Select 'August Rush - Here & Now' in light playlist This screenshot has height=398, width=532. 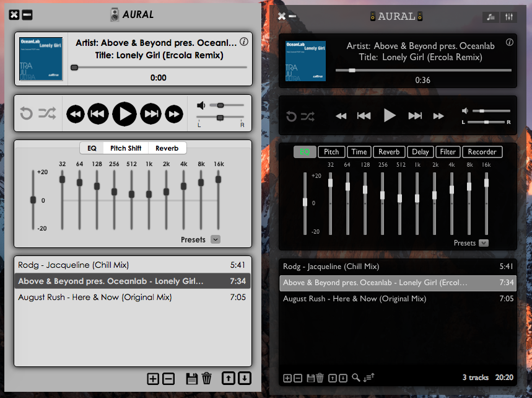[133, 297]
